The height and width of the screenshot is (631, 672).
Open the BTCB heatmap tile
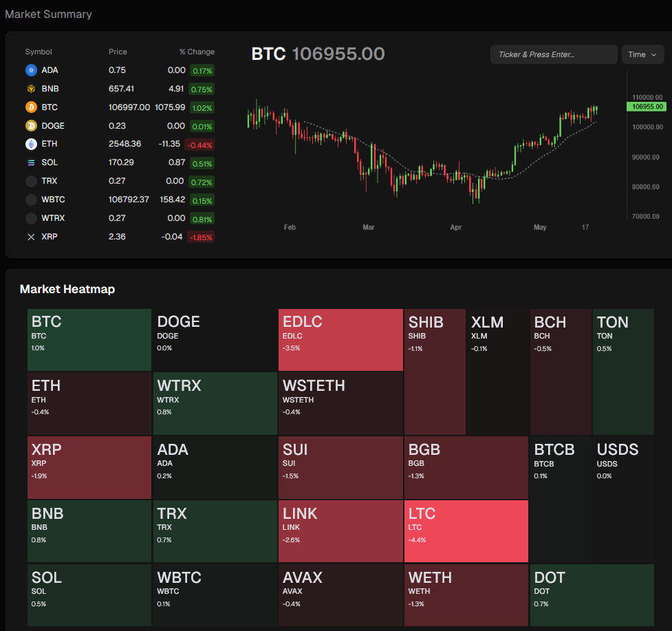click(x=561, y=499)
